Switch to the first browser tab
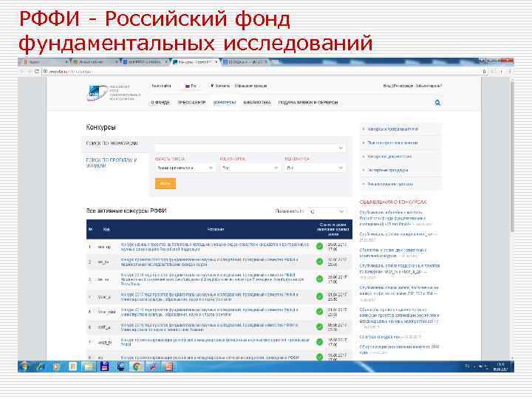 (x=44, y=62)
